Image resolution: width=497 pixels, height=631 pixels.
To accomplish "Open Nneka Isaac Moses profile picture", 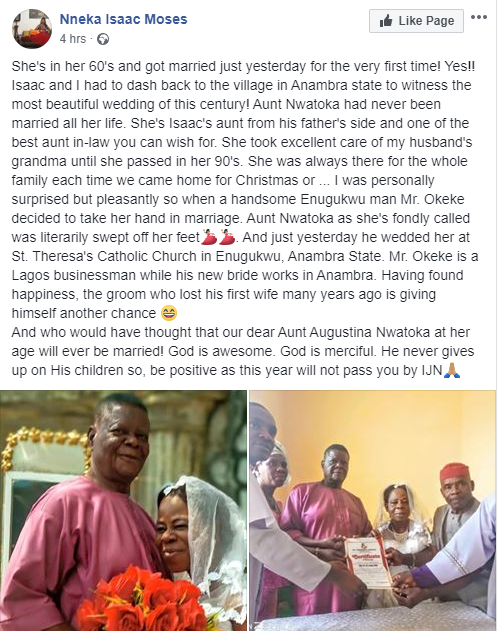I will click(32, 29).
